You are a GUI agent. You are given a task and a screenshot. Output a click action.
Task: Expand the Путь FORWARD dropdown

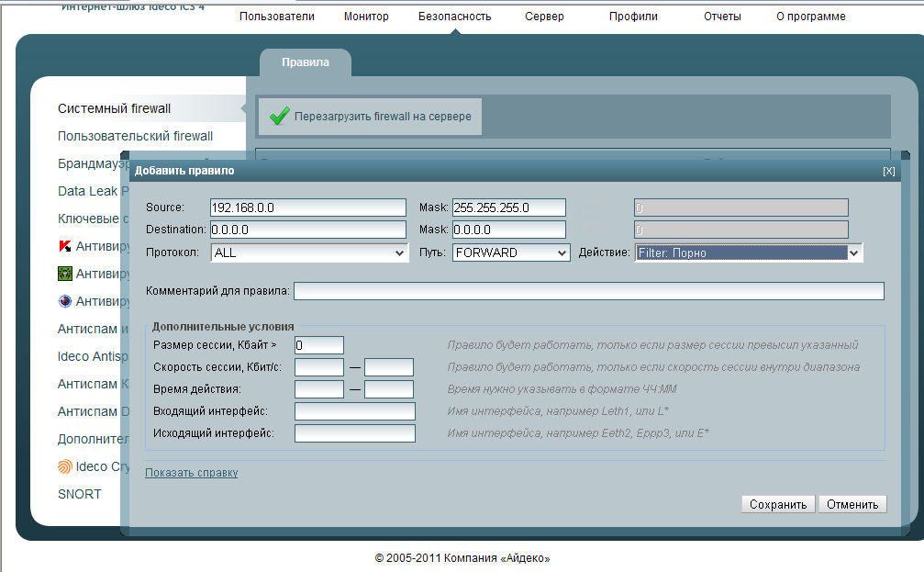[x=511, y=252]
